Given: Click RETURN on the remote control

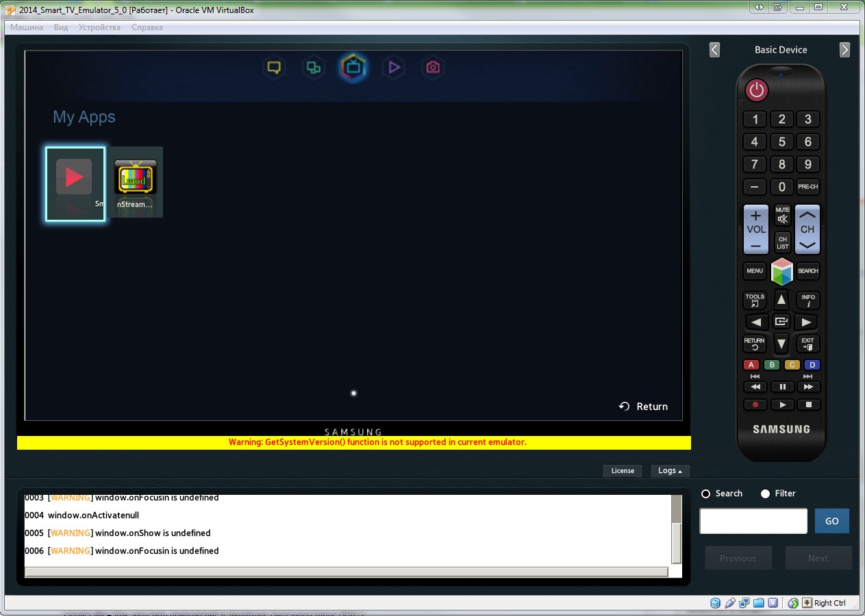Looking at the screenshot, I should tap(755, 343).
